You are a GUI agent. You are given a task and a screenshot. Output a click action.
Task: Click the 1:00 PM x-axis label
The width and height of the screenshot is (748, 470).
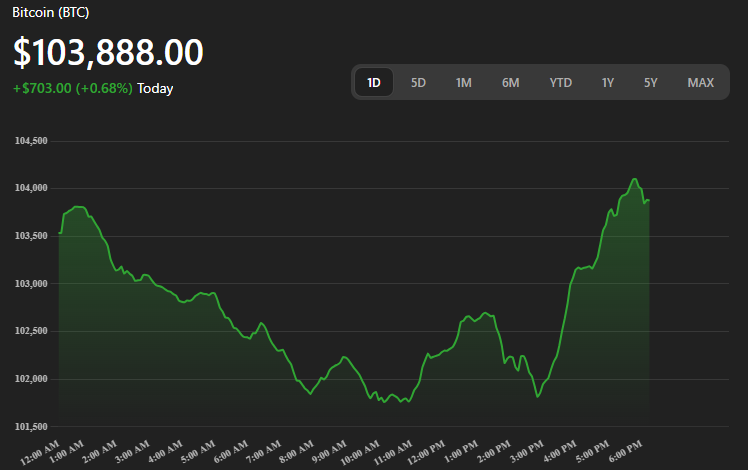tap(461, 451)
